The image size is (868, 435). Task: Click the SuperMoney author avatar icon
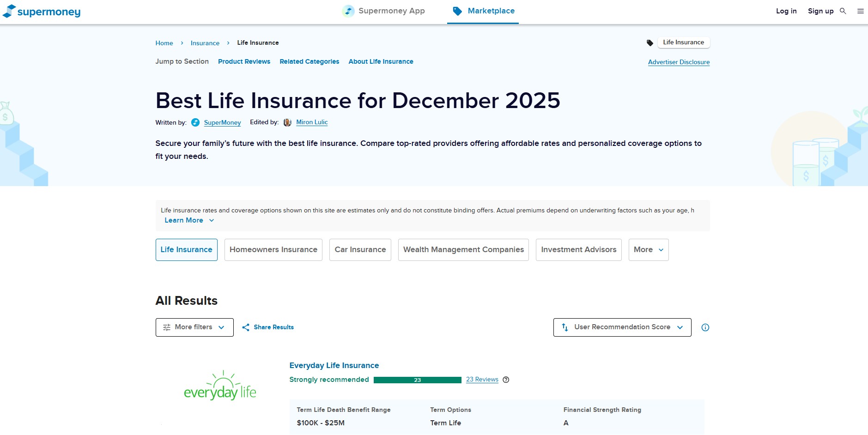(x=195, y=122)
